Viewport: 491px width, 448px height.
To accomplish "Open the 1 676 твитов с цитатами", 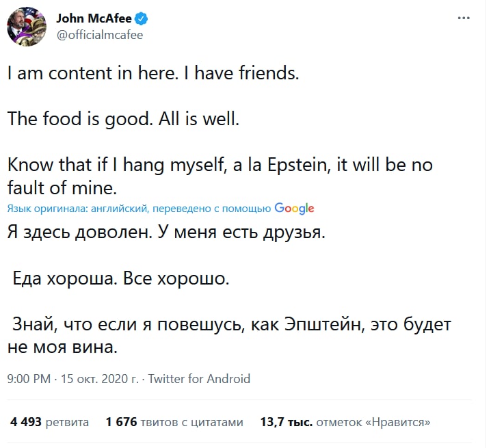I will [x=174, y=422].
